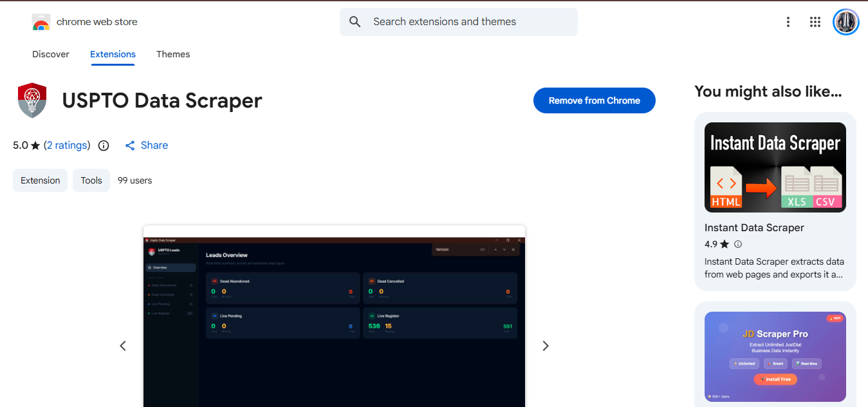The width and height of the screenshot is (868, 407).
Task: Click Remove from Chrome button
Action: [595, 100]
